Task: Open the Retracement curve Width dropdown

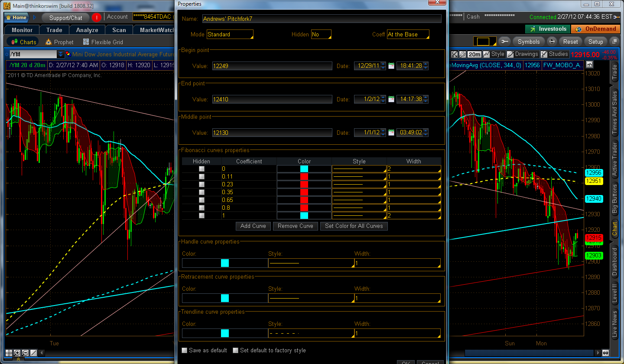Action: tap(397, 299)
